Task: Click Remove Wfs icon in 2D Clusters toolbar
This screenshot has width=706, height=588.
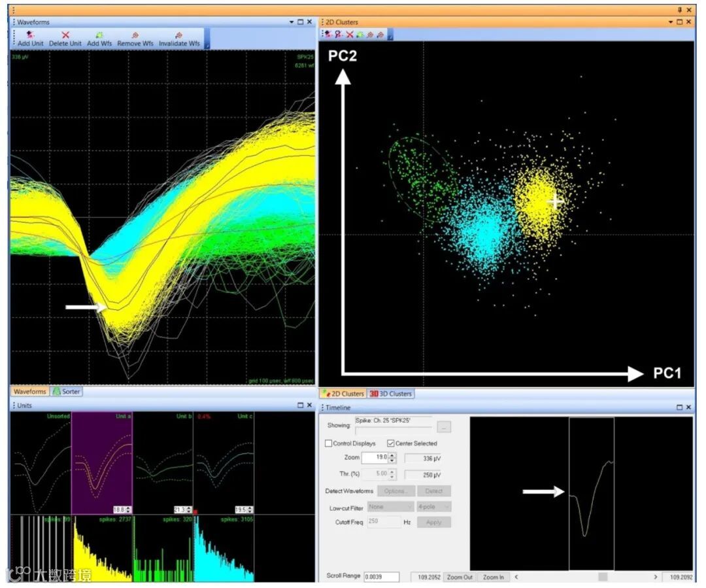Action: tap(370, 34)
